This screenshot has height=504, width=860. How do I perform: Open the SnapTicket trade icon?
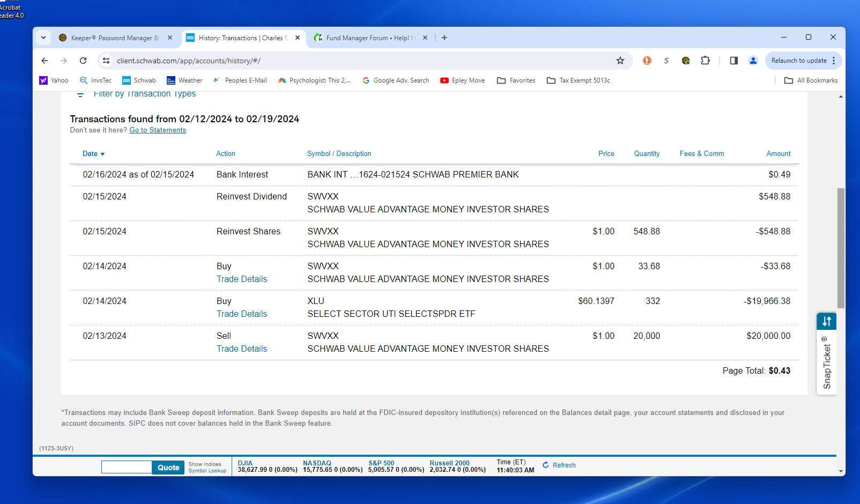827,321
